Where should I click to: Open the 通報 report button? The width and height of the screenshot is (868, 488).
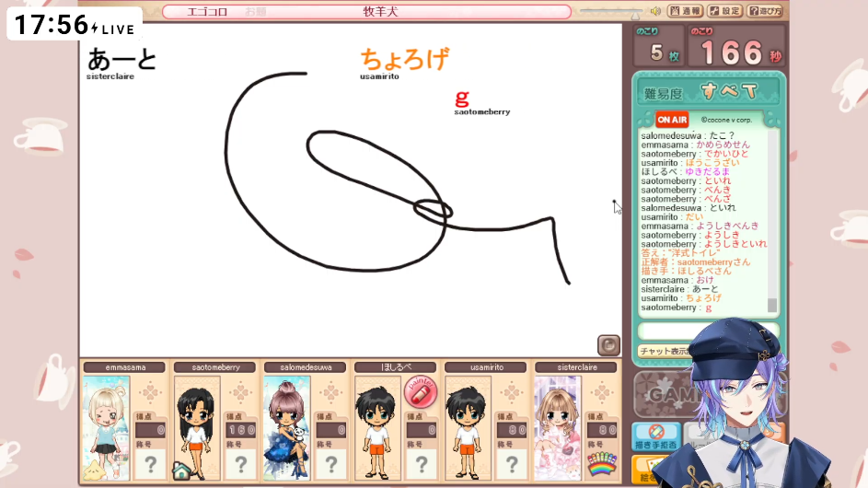[x=686, y=11]
